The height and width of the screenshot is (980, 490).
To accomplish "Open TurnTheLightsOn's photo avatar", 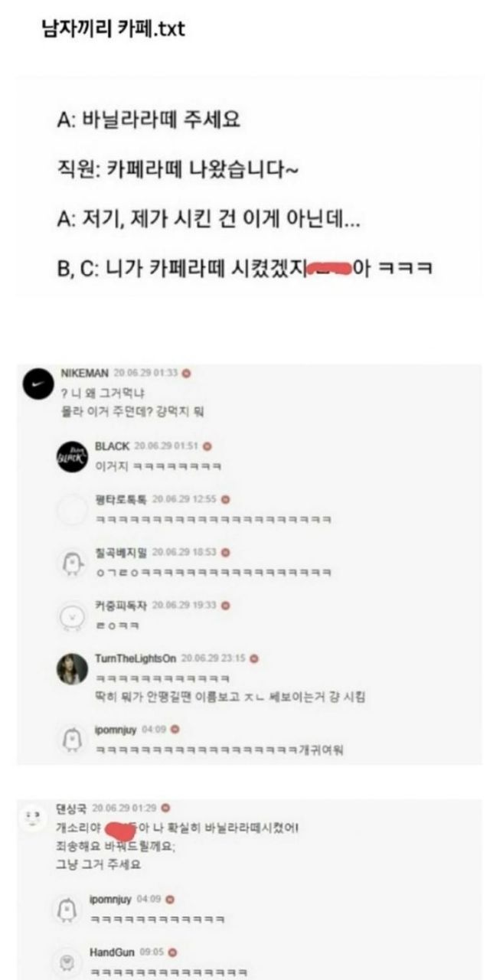I will pos(71,670).
